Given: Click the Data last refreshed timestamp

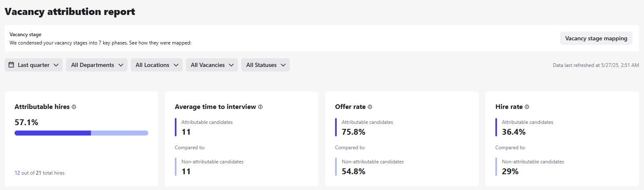Looking at the screenshot, I should pyautogui.click(x=596, y=65).
